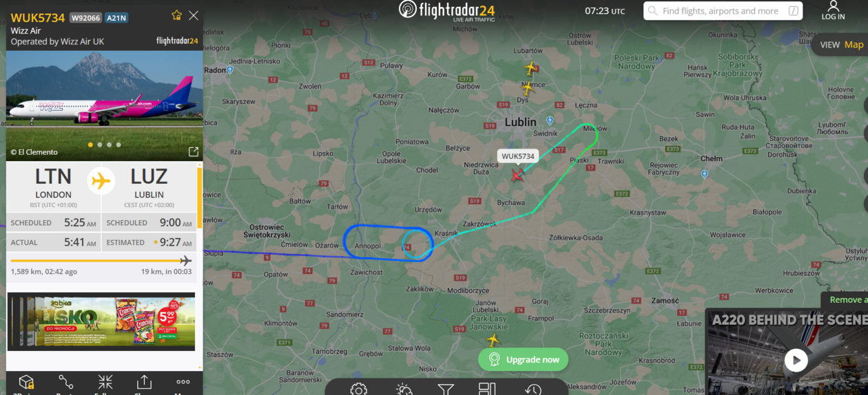Activate the Follow aircraft icon
The width and height of the screenshot is (868, 395).
(x=105, y=383)
